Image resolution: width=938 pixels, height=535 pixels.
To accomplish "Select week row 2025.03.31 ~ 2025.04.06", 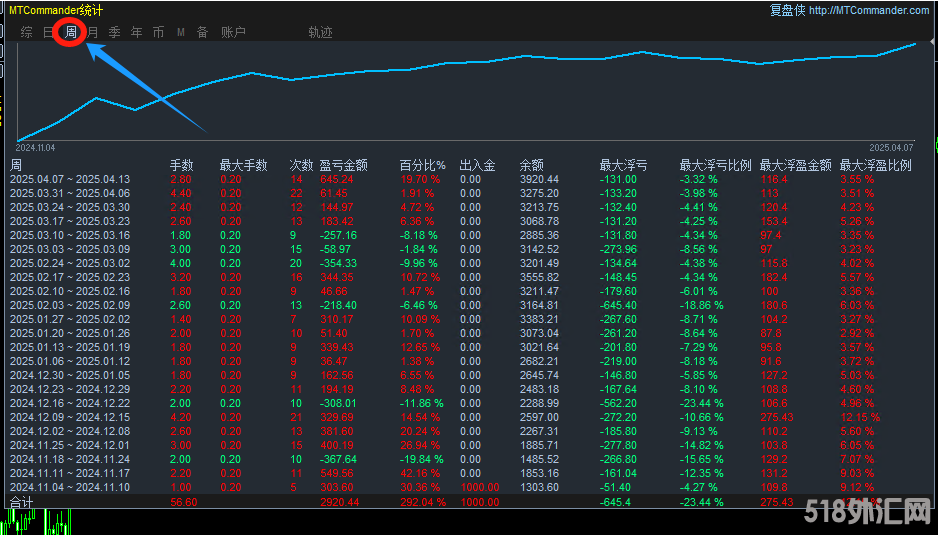I will coord(469,193).
